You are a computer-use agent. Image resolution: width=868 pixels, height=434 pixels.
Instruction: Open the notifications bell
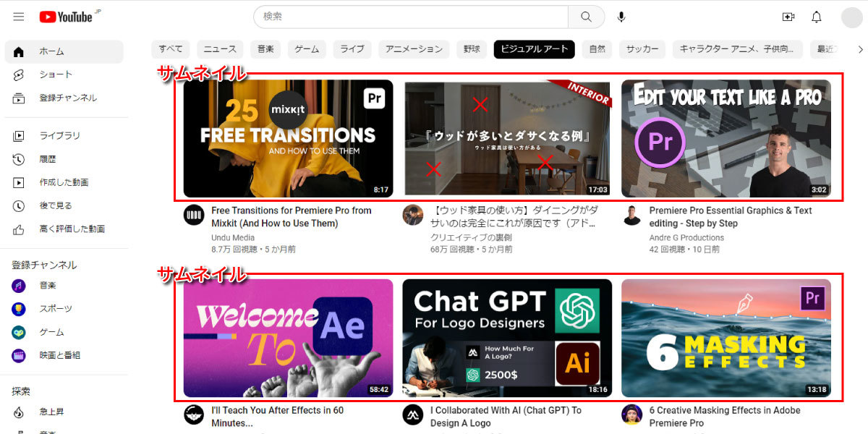(x=817, y=17)
